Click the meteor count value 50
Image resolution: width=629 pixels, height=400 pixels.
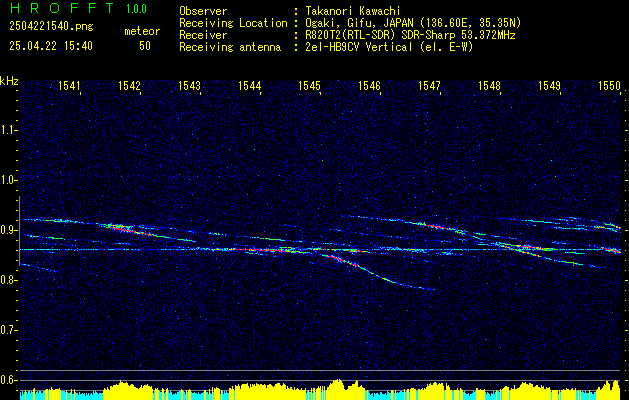tap(145, 46)
